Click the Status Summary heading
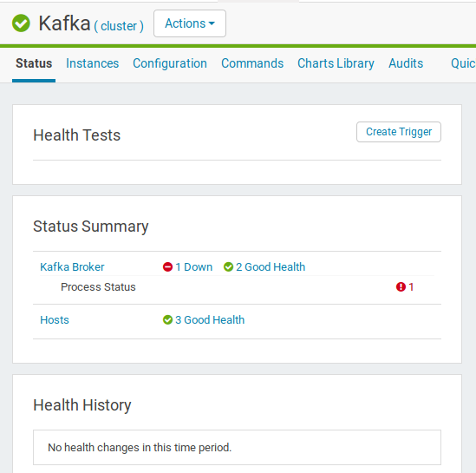This screenshot has width=476, height=473. 91,227
